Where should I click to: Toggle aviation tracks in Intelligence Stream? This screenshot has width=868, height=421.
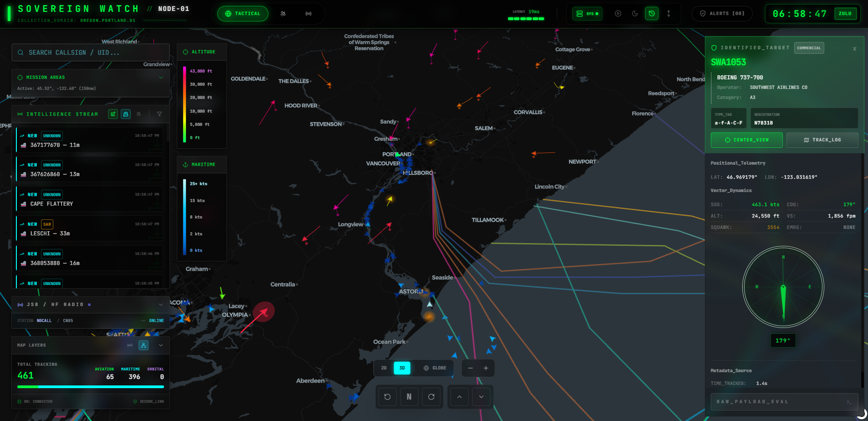point(113,114)
